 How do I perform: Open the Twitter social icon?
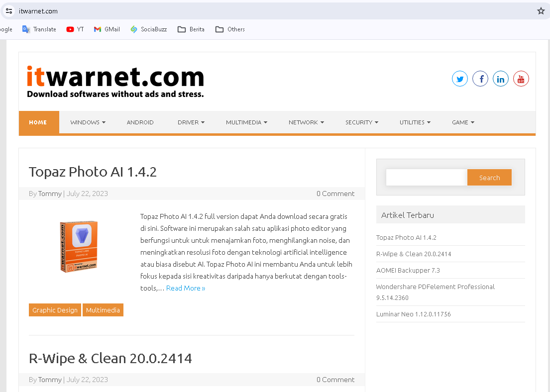click(459, 79)
